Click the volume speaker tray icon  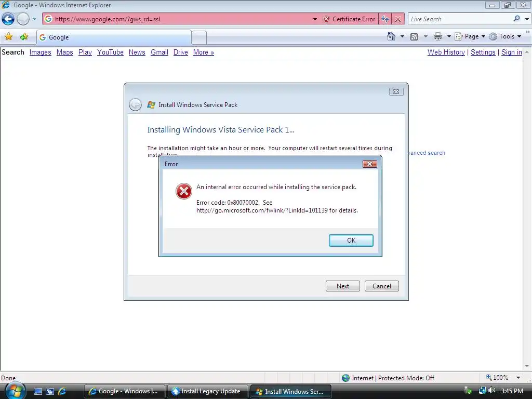(x=491, y=391)
